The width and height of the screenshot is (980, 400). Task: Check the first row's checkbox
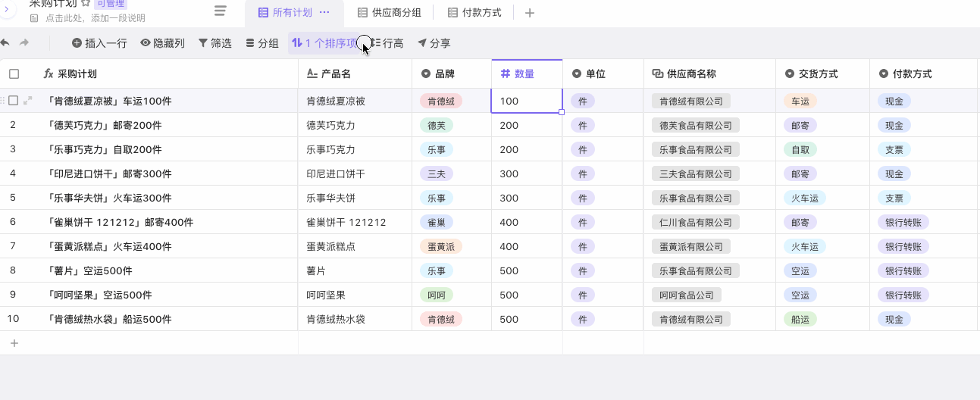(x=14, y=101)
